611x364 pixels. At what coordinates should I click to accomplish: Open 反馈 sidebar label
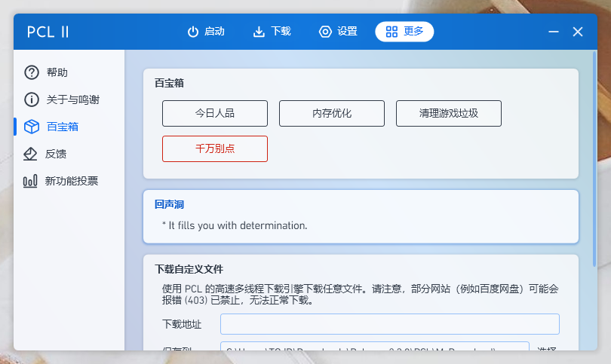[56, 154]
